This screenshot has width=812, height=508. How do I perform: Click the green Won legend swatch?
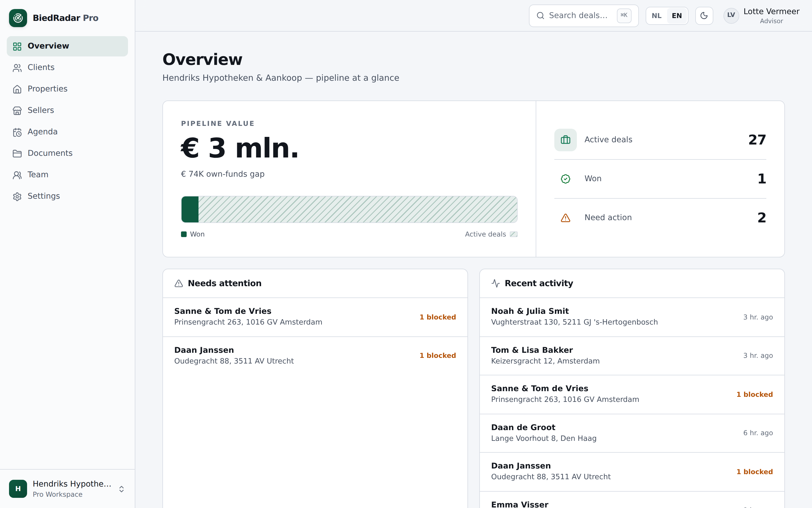point(184,234)
